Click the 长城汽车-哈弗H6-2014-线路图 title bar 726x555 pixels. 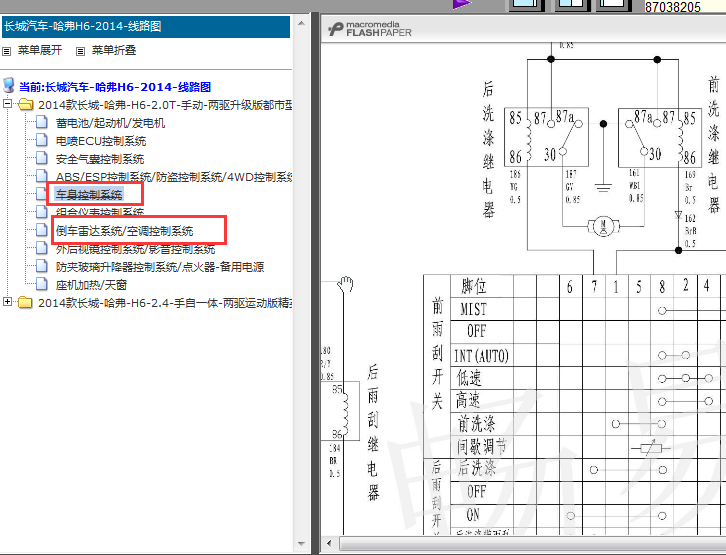click(146, 26)
